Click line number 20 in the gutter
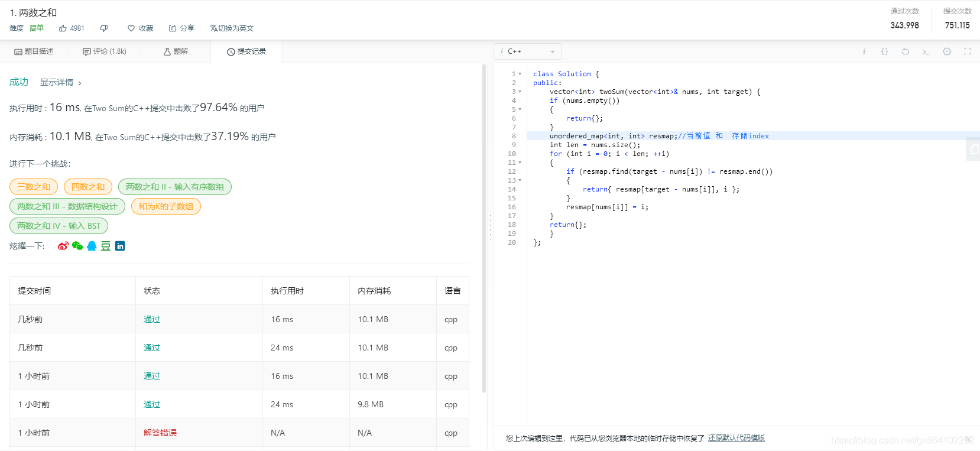 click(x=512, y=242)
